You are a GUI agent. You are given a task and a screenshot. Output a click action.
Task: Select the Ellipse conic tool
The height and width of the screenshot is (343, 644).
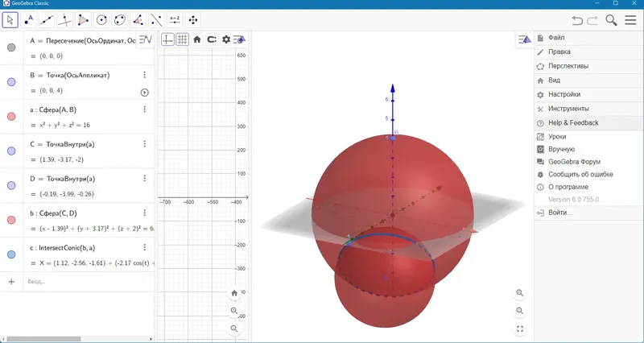tap(120, 19)
